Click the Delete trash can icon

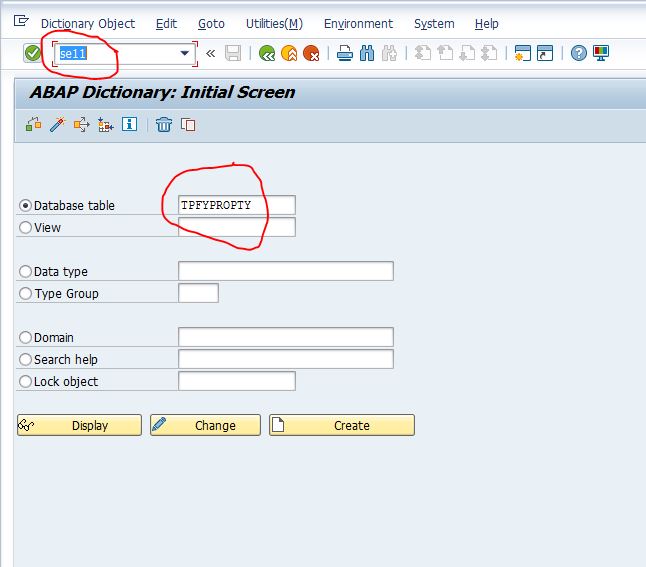coord(164,124)
